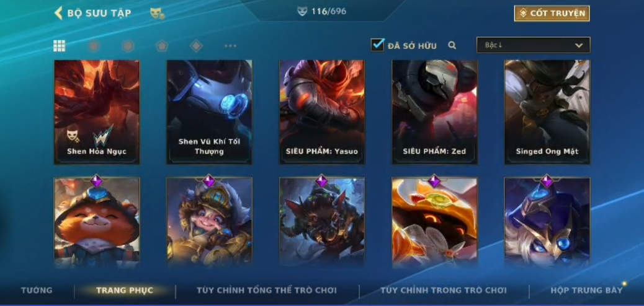
Task: Select the grid all-skins filter icon
Action: [x=59, y=46]
